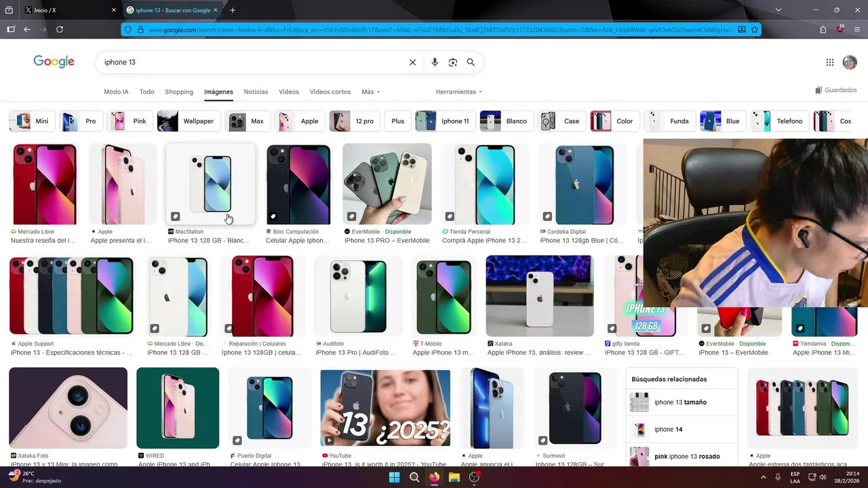Filter images by the 'Case' chip
The image size is (868, 488).
[561, 121]
